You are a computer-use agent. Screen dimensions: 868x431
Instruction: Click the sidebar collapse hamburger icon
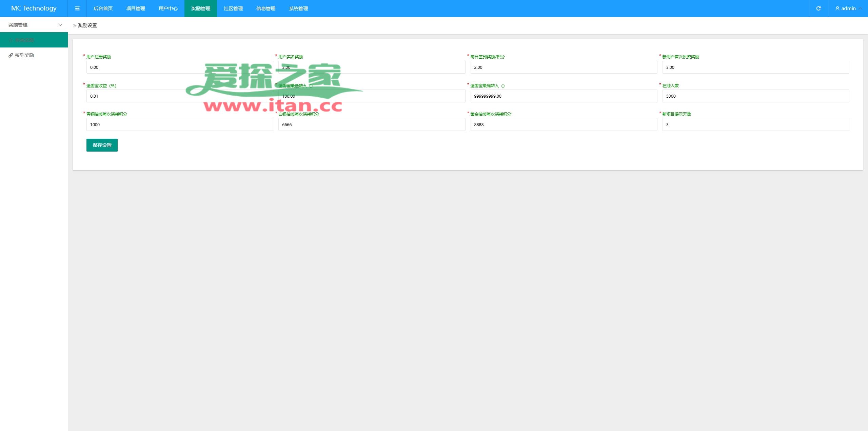pos(77,8)
